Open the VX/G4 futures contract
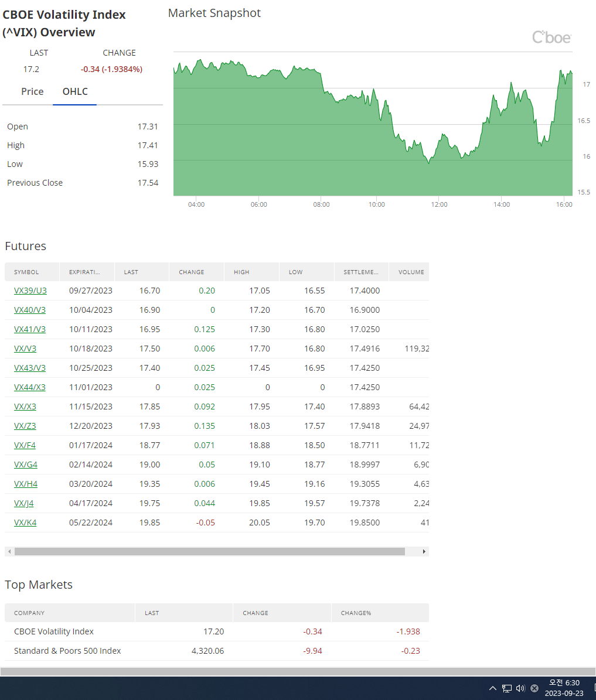The image size is (596, 700). [x=25, y=465]
